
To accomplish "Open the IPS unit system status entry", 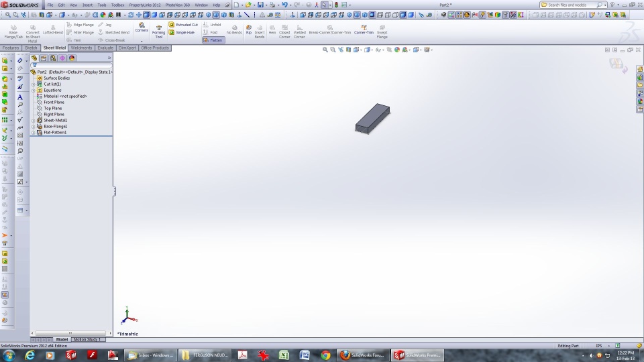I will [x=599, y=346].
